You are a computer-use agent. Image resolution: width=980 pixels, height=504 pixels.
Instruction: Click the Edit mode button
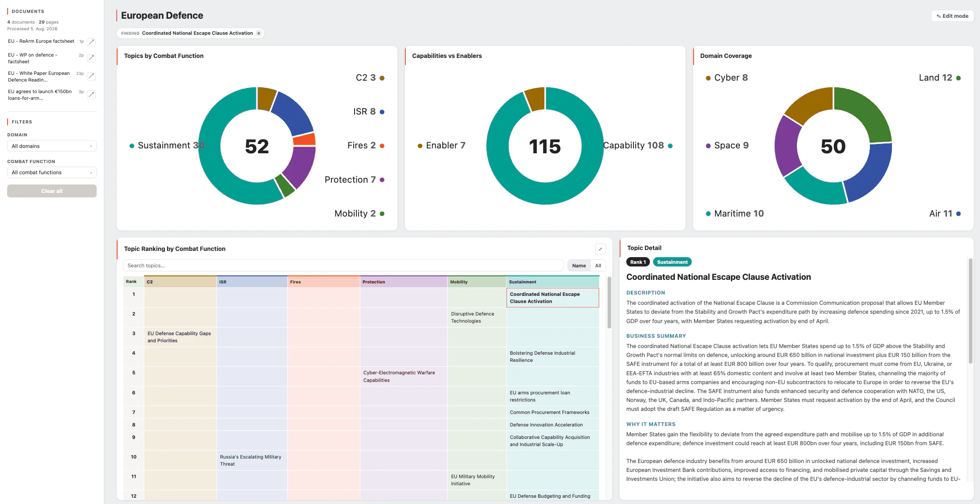click(952, 16)
